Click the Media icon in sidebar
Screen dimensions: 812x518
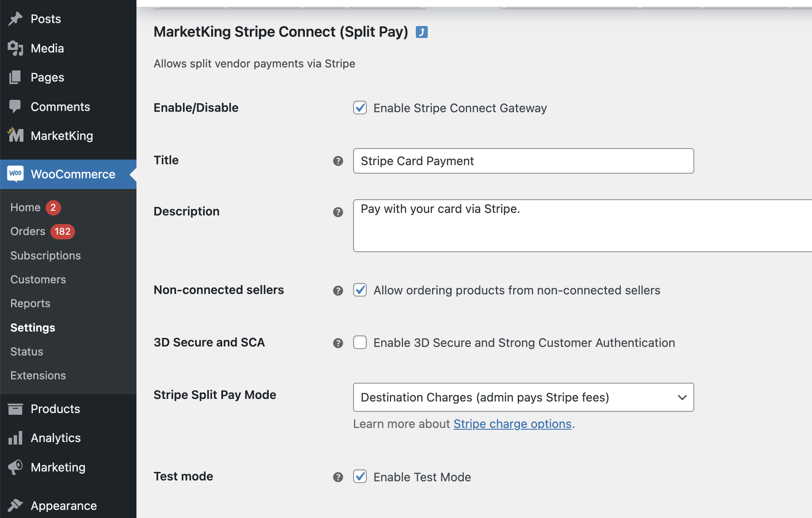point(15,48)
